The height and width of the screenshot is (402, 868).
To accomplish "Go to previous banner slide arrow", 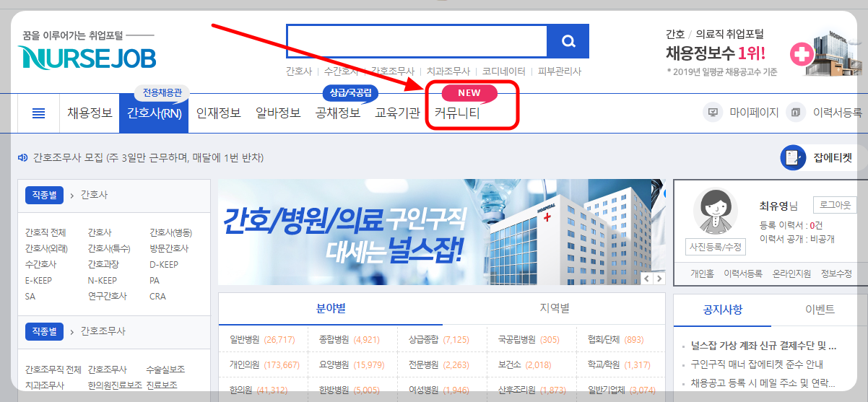I will (x=648, y=279).
